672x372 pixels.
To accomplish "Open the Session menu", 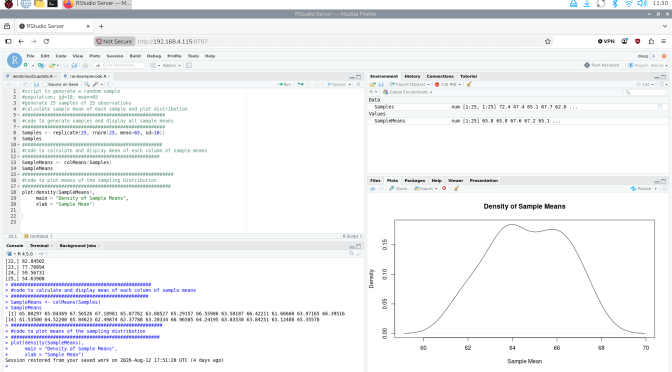I will (115, 56).
